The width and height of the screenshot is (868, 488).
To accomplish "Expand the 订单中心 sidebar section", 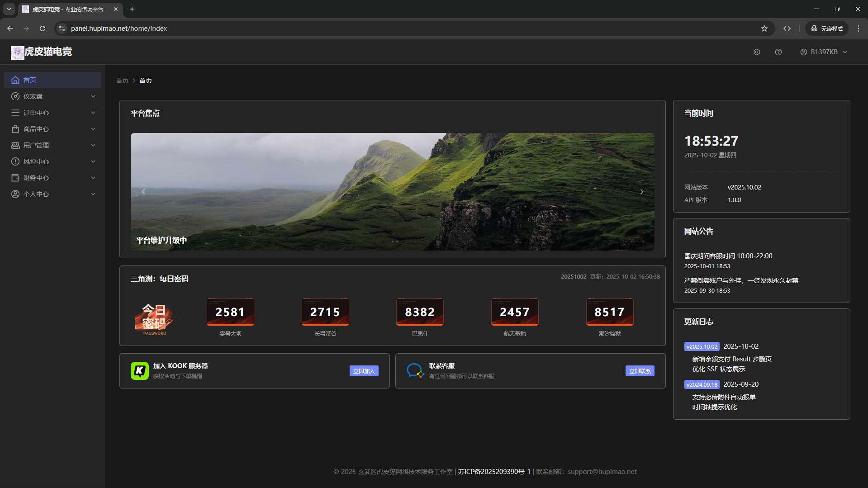I will [x=52, y=113].
